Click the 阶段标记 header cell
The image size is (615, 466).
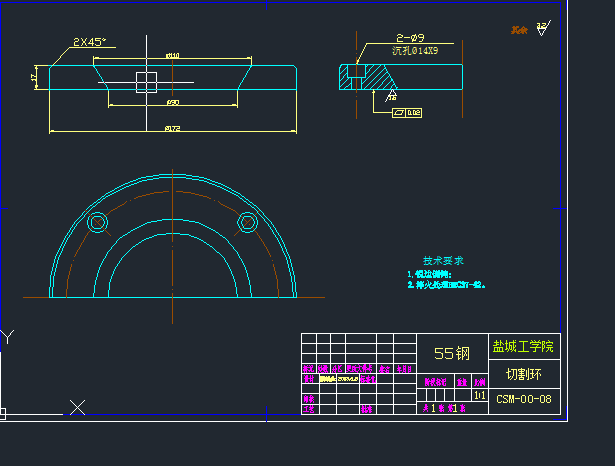[x=435, y=382]
